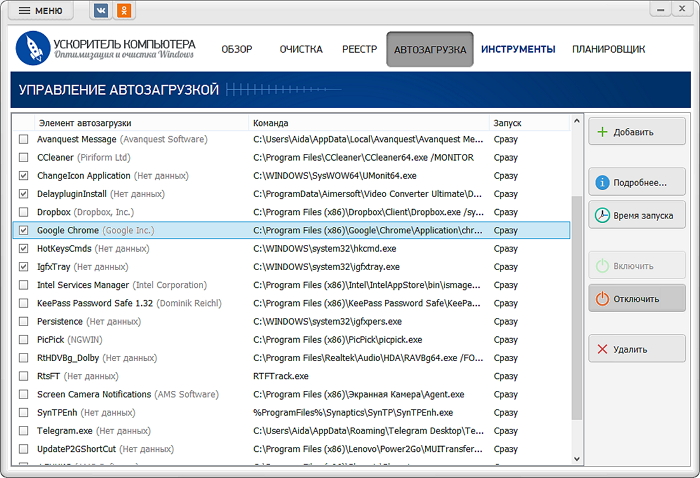Uncheck the HotKeysCmds checkbox
700x478 pixels.
click(23, 249)
